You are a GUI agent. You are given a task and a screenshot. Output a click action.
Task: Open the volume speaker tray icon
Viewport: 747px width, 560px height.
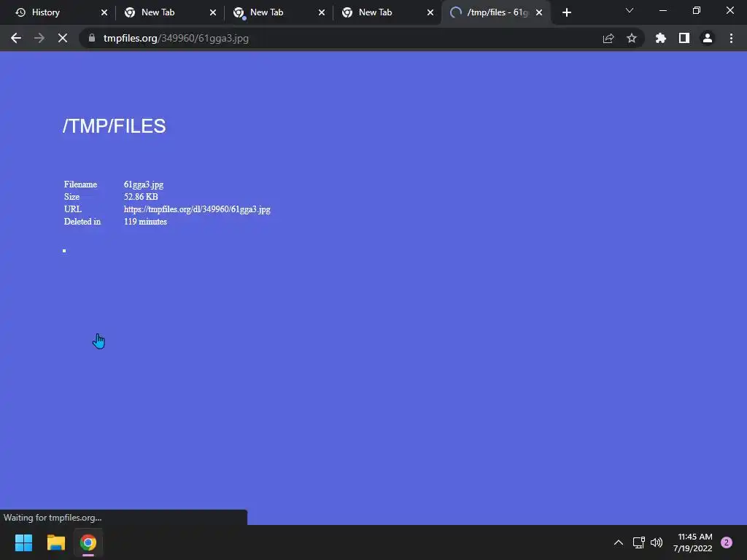click(657, 542)
